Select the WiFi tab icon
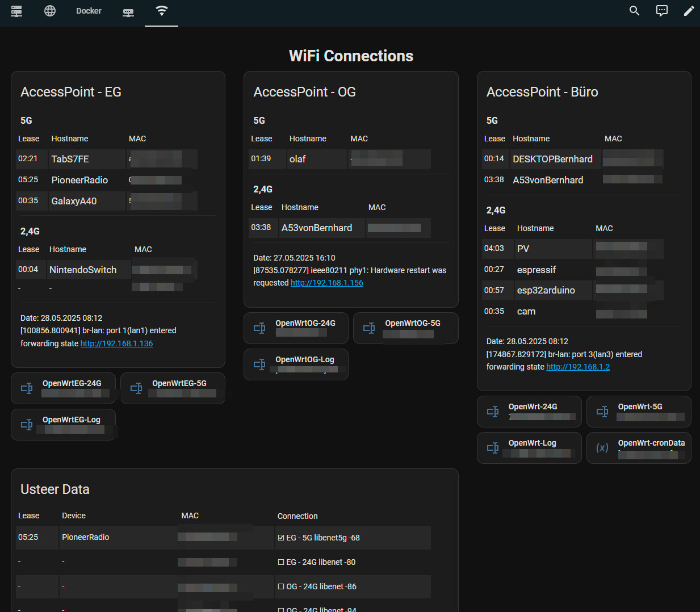Image resolution: width=700 pixels, height=612 pixels. point(162,11)
